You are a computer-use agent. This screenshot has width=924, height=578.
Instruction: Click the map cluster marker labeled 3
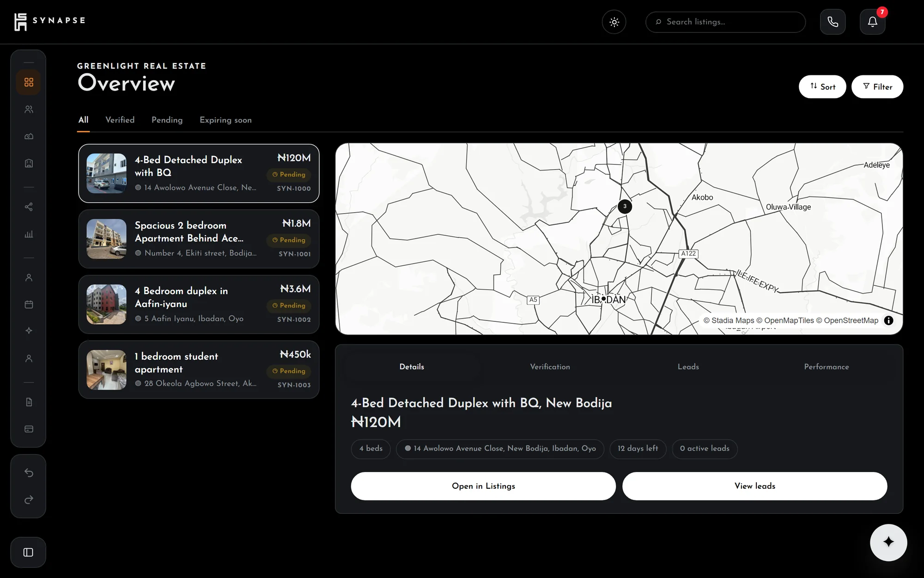(625, 206)
